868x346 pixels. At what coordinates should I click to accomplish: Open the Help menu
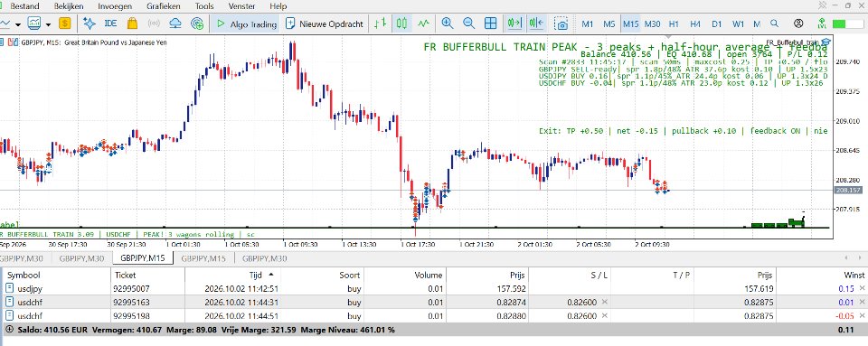coord(278,6)
